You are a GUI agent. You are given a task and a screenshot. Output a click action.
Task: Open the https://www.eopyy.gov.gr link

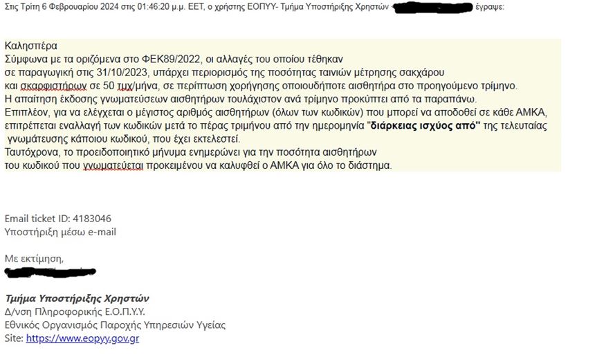click(x=82, y=338)
